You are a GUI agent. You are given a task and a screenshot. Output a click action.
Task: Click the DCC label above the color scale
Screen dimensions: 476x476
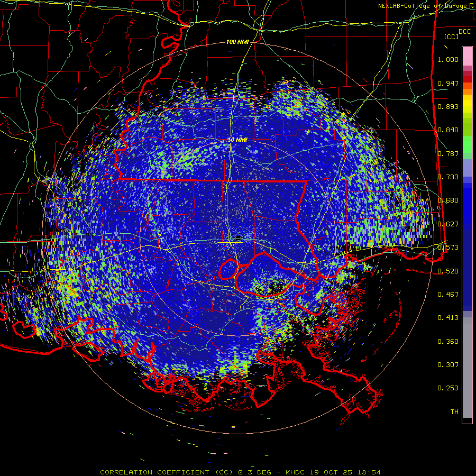[464, 32]
